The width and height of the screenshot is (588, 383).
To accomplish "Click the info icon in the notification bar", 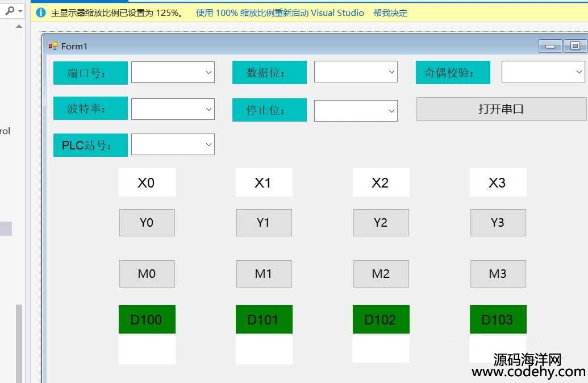I will click(41, 13).
